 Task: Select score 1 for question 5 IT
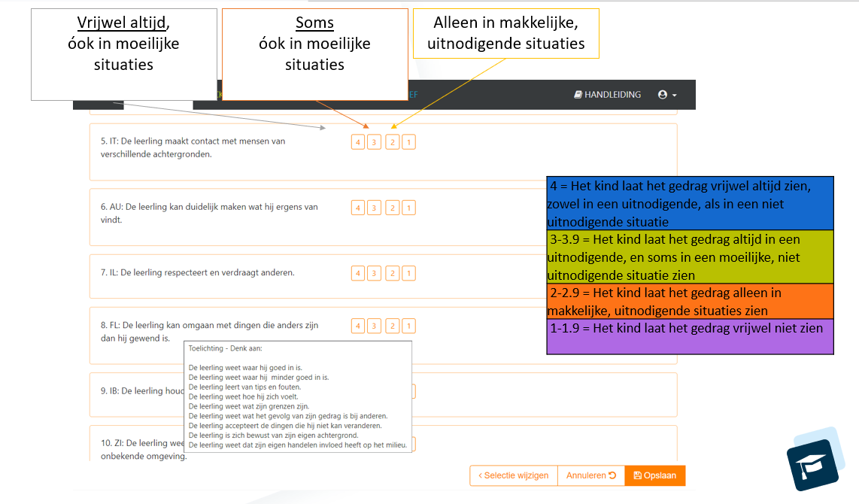click(408, 142)
